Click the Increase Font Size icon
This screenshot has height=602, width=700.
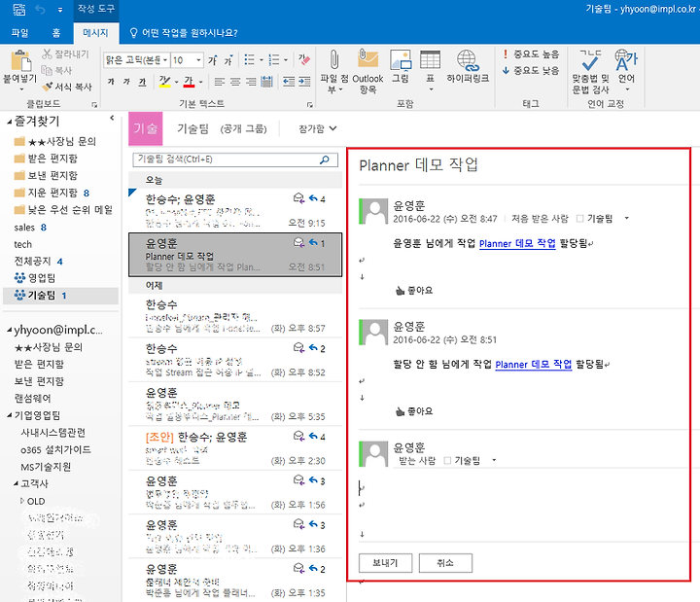(x=213, y=60)
